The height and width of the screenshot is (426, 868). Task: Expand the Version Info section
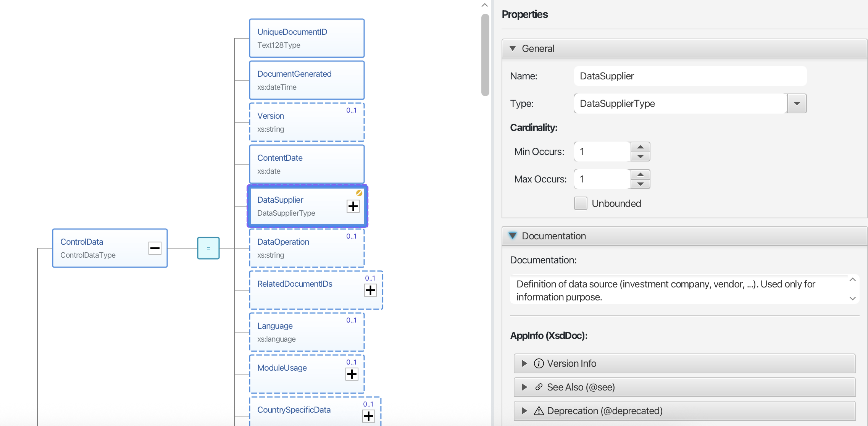[524, 363]
